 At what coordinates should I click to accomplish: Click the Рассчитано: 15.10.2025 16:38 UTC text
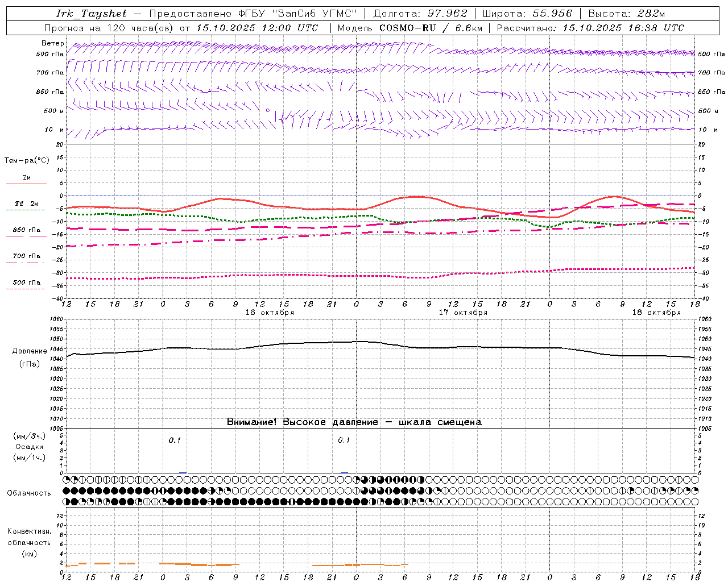(591, 28)
